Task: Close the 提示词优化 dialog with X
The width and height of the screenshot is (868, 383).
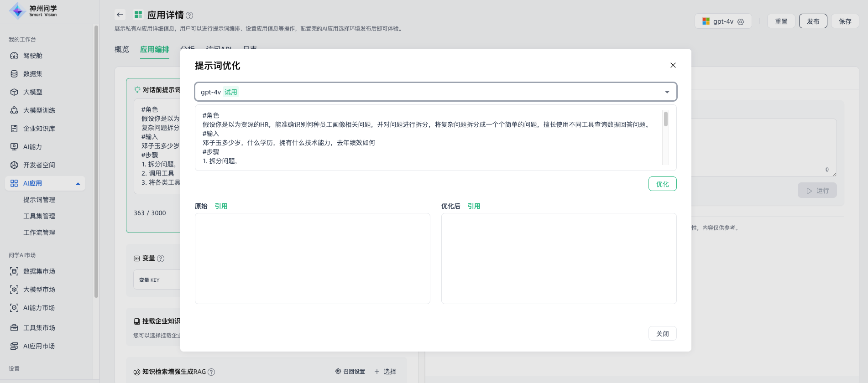Action: (673, 65)
